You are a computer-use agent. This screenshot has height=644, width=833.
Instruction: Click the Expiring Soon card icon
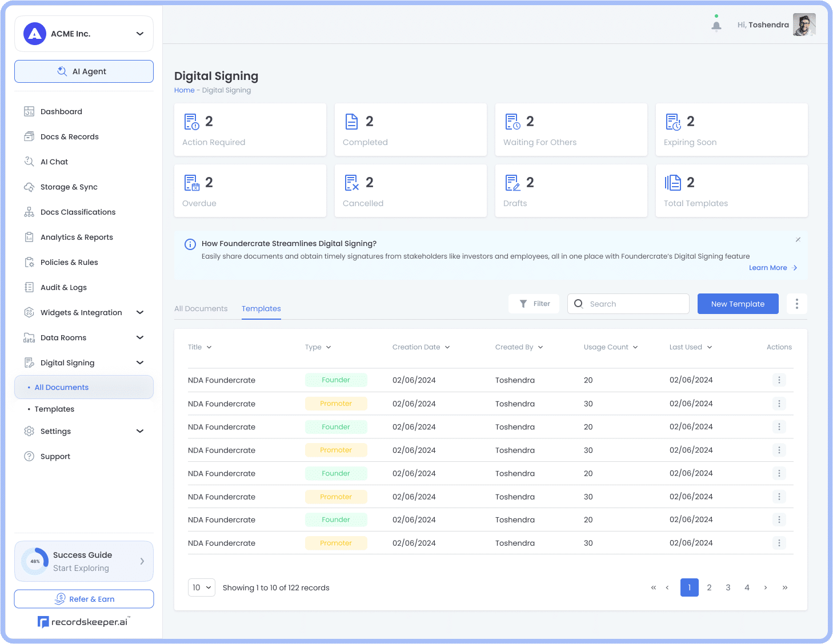click(673, 122)
